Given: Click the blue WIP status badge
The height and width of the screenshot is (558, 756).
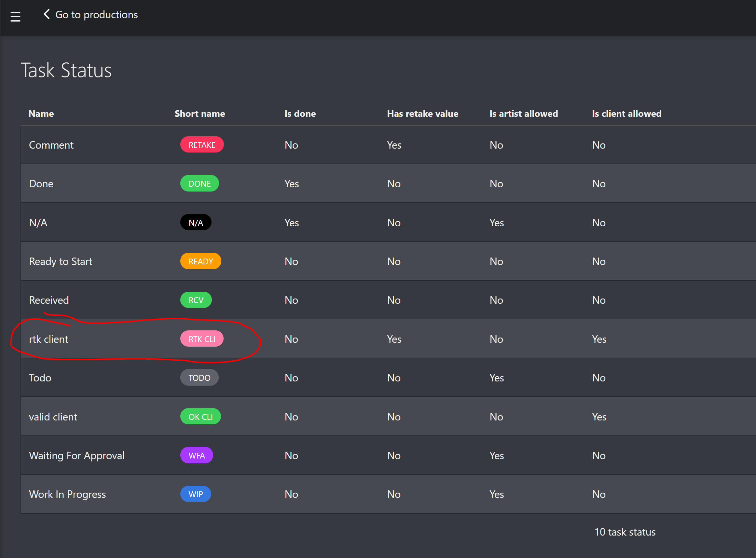Looking at the screenshot, I should click(195, 494).
